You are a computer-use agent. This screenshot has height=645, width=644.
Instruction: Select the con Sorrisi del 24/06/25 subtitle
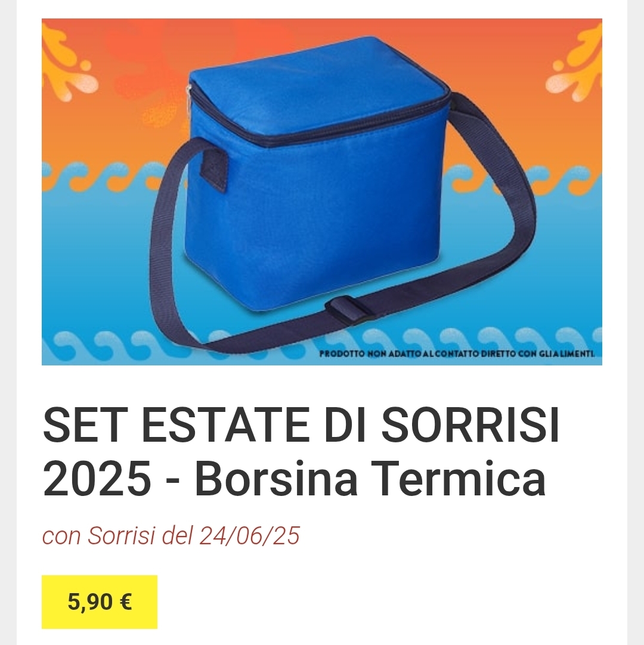pos(171,535)
